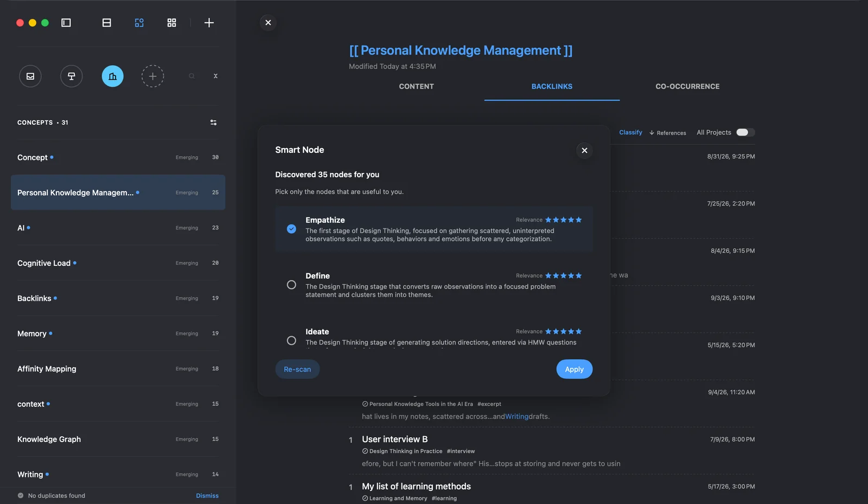Click the Re-scan button
The image size is (868, 504).
click(x=297, y=369)
